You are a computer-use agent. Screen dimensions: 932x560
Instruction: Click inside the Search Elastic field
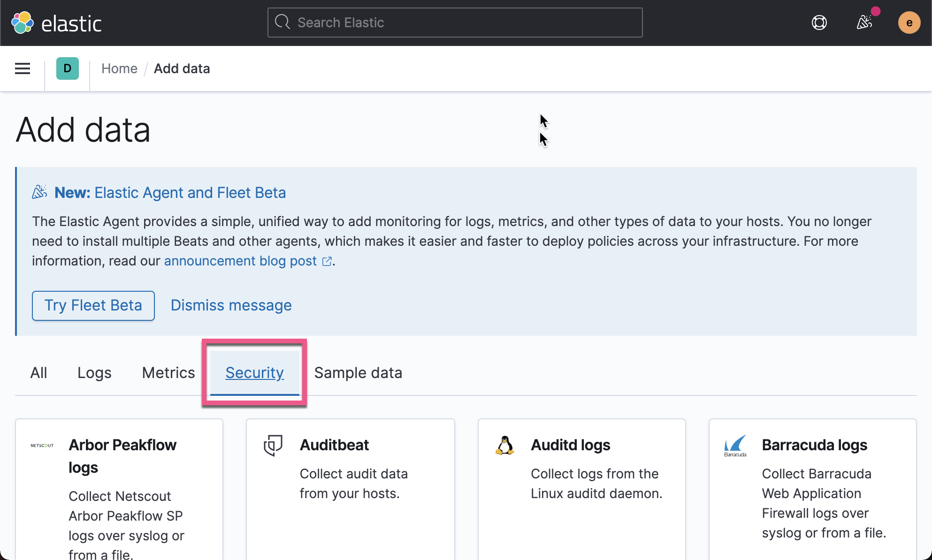click(454, 22)
